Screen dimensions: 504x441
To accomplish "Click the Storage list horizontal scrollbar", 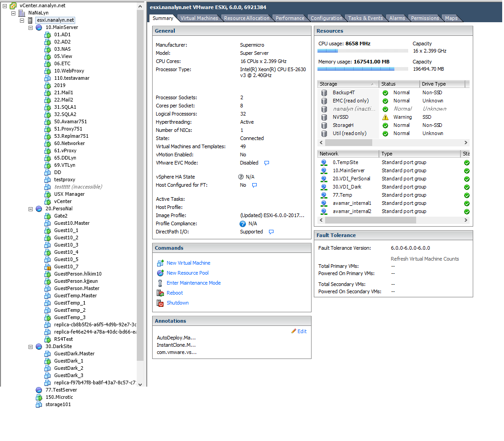I will (x=348, y=142).
